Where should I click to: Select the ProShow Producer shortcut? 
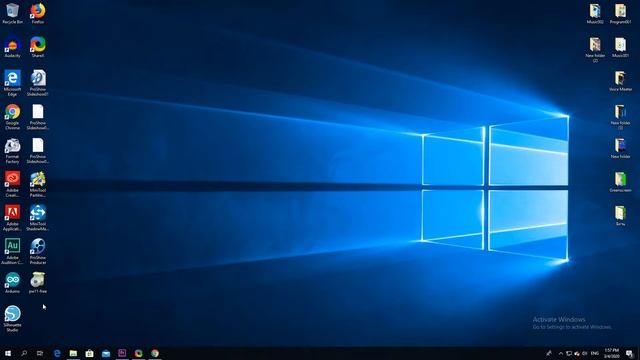pyautogui.click(x=38, y=251)
